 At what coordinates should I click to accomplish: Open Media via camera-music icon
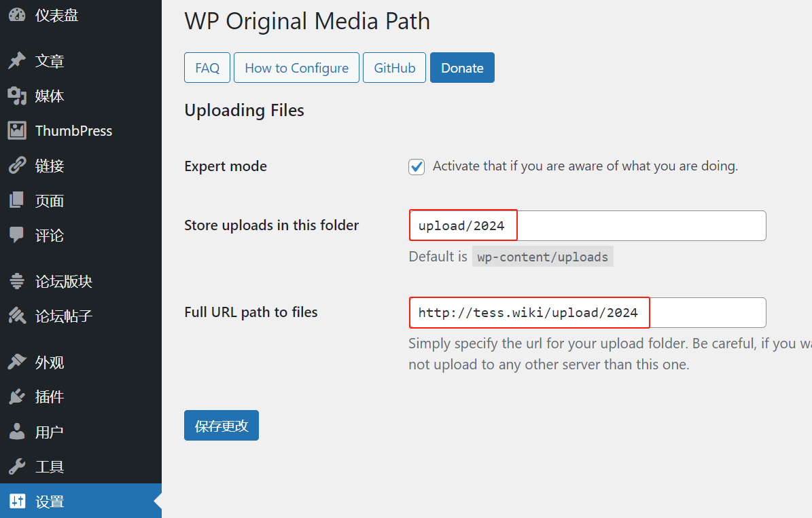pos(17,96)
